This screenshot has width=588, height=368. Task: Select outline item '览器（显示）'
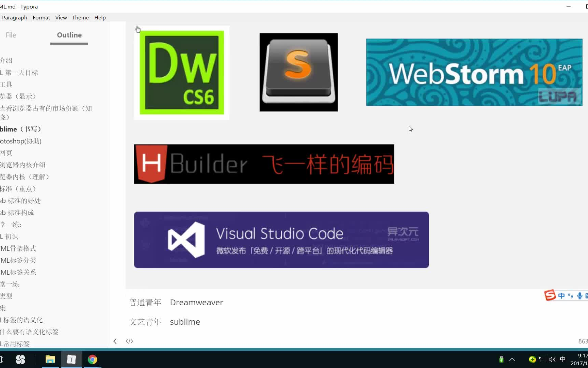coord(18,96)
